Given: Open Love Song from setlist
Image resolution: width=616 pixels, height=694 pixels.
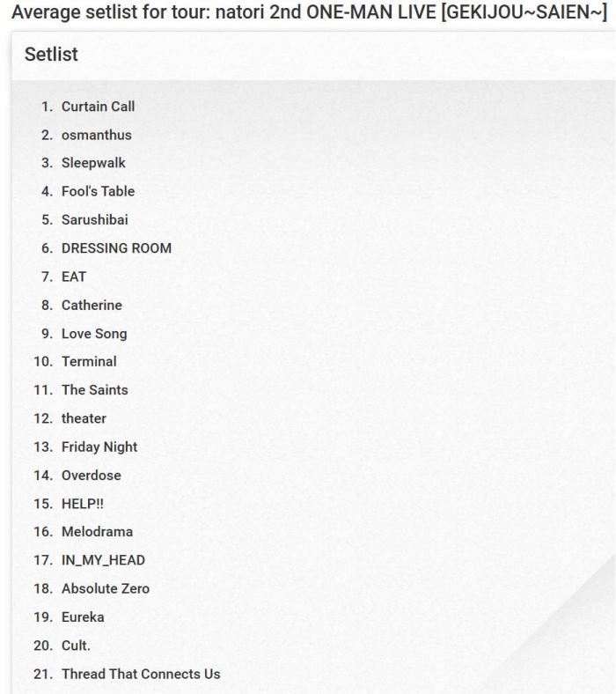Looking at the screenshot, I should tap(94, 334).
